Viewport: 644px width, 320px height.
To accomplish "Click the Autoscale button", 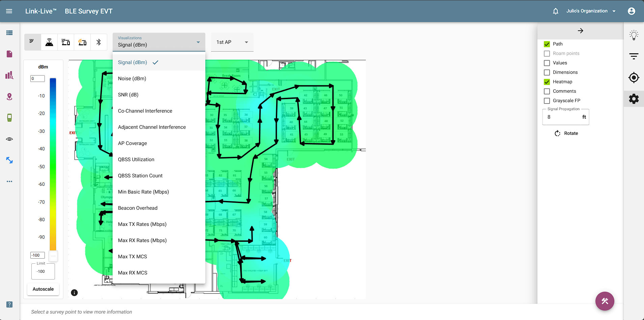I will [x=43, y=289].
